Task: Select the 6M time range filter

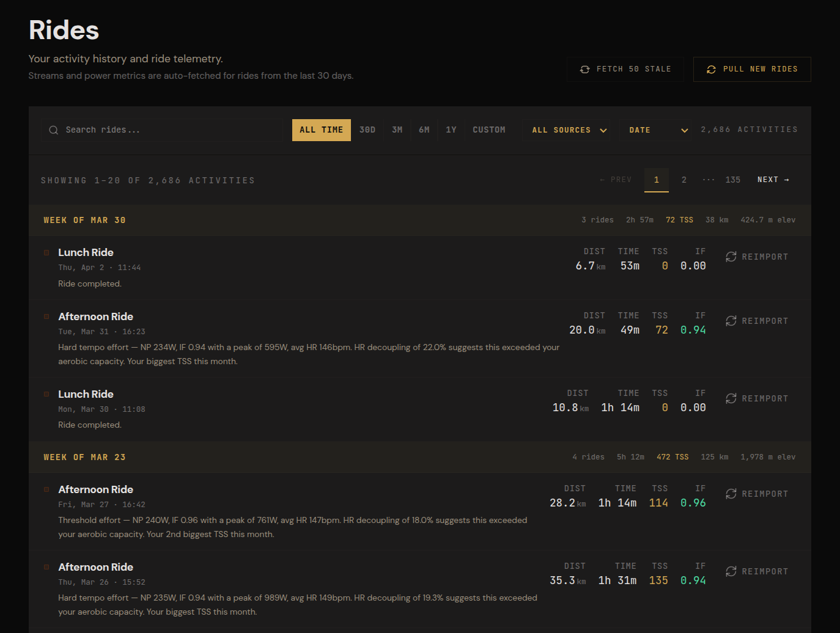Action: click(424, 130)
